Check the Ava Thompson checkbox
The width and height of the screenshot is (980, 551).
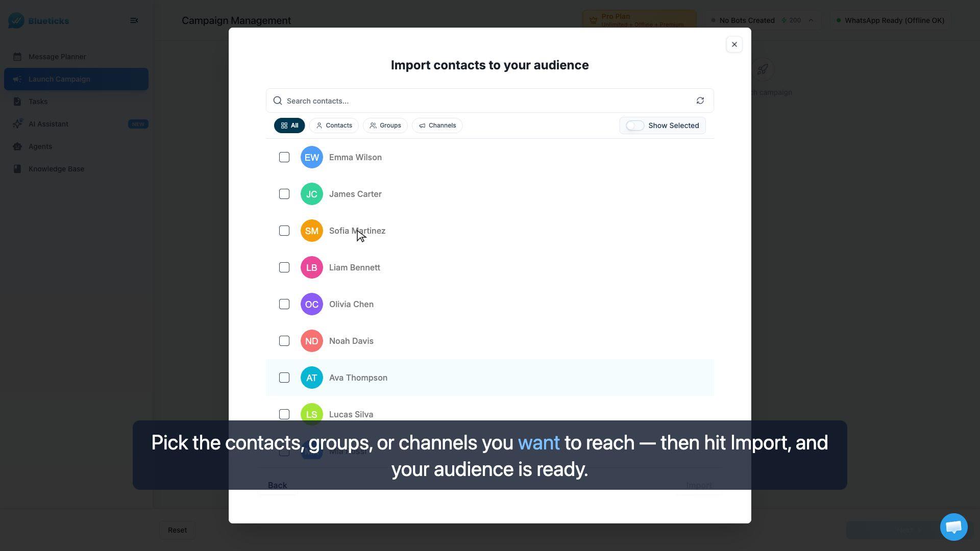pos(284,378)
